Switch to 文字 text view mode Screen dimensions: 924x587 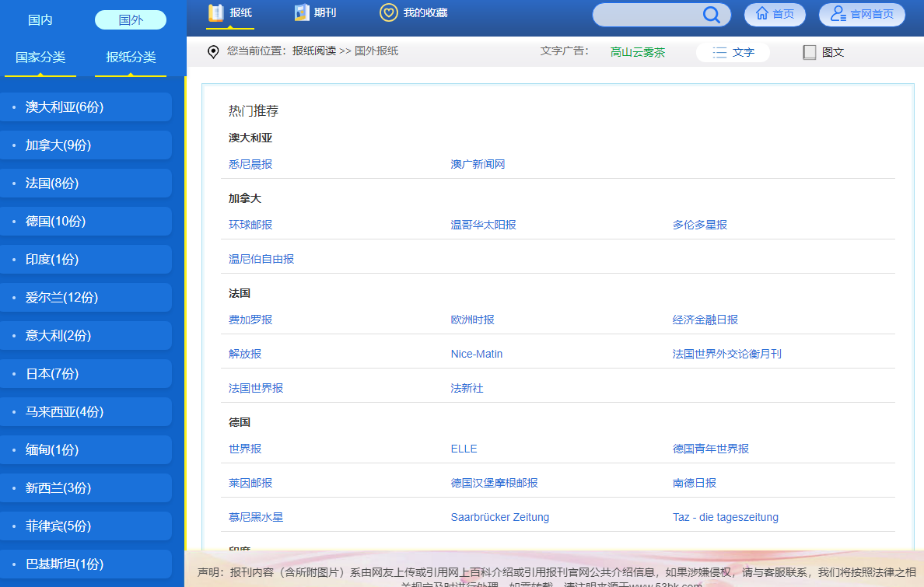click(733, 52)
